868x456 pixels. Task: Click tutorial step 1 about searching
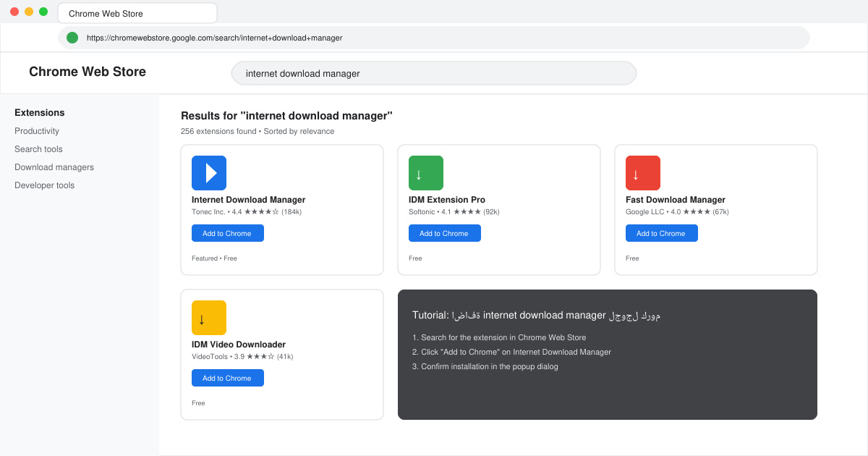click(499, 337)
